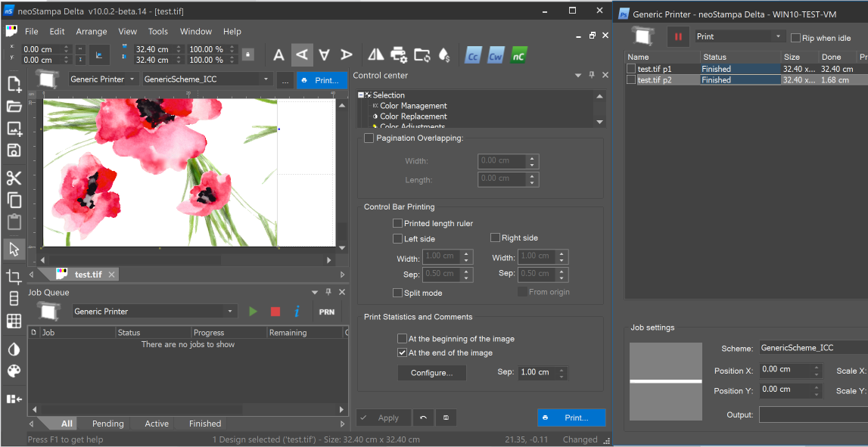Switch to Active jobs tab

tap(157, 424)
